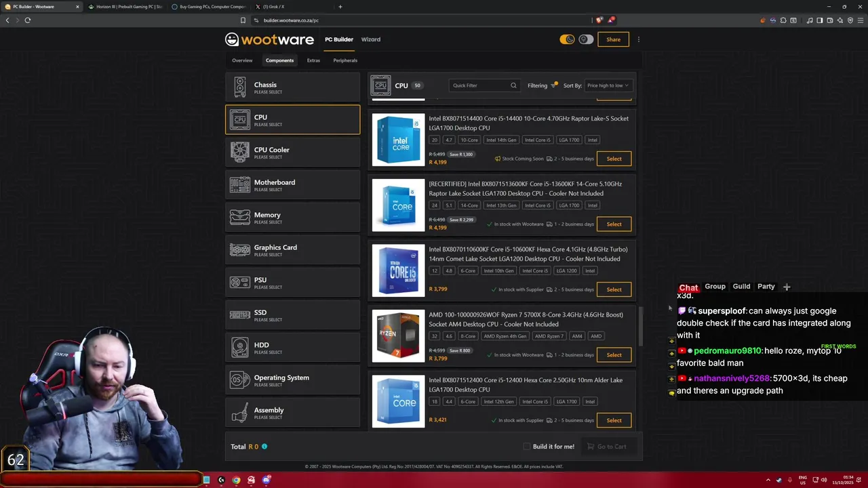Click the browser address bar URL
868x488 pixels.
point(291,20)
